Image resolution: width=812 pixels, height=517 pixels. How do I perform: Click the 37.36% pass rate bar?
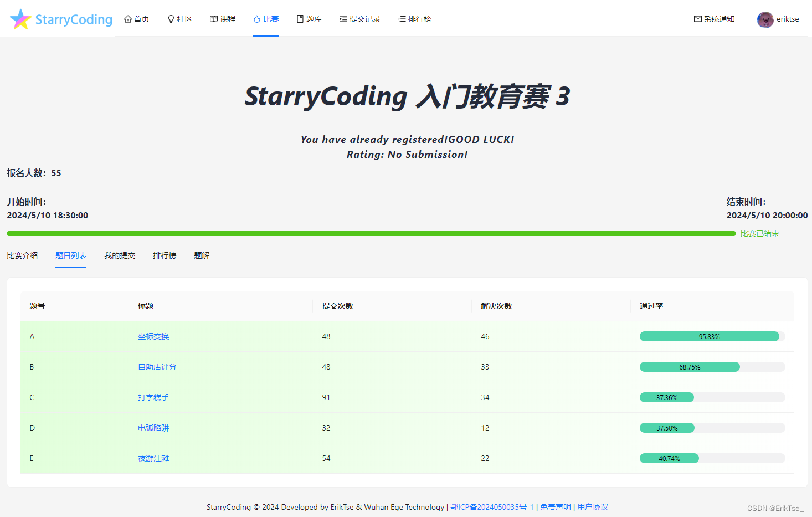[712, 397]
